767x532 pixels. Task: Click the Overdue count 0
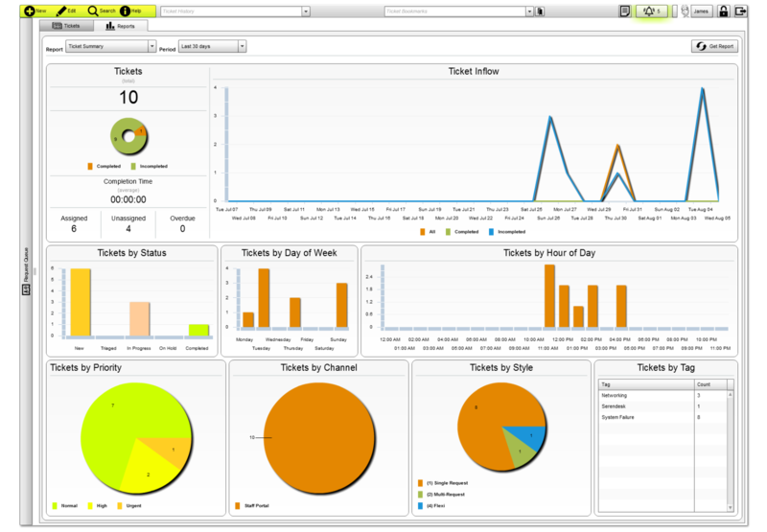[182, 228]
